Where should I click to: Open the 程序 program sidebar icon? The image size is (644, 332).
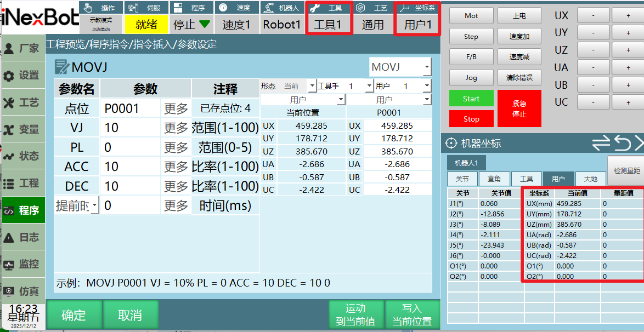(24, 210)
